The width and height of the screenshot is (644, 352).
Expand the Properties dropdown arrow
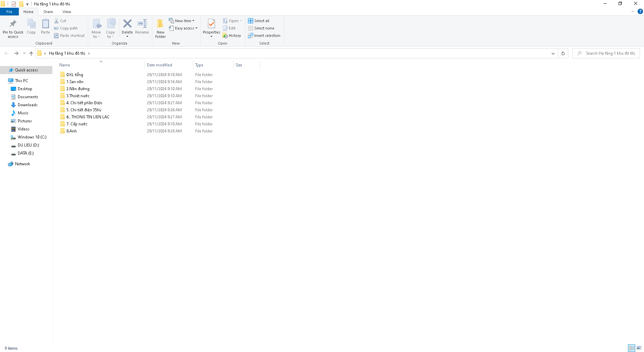click(x=211, y=36)
